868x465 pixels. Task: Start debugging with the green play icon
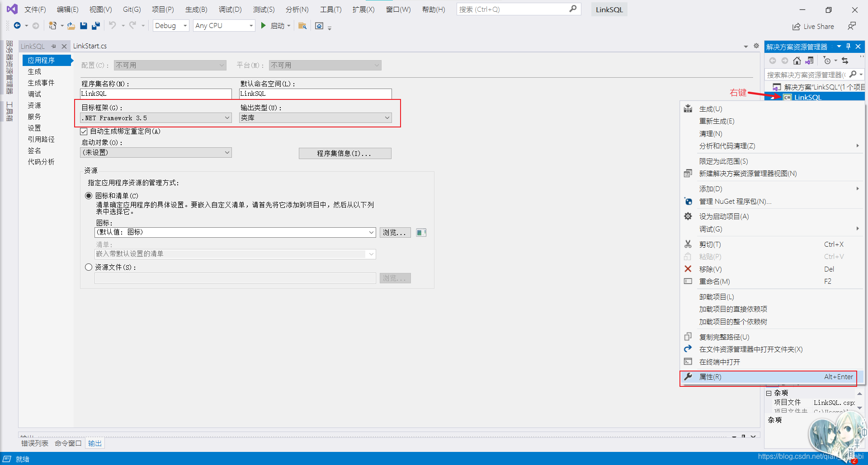(263, 26)
